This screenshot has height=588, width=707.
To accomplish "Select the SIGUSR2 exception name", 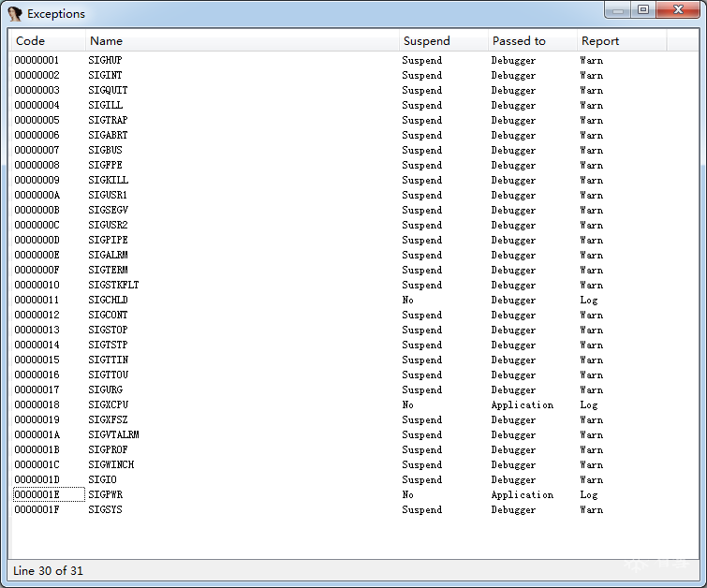I will point(108,225).
